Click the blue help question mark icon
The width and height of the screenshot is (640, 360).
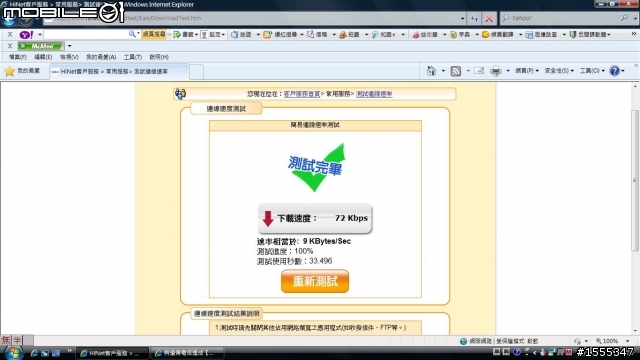(x=614, y=71)
